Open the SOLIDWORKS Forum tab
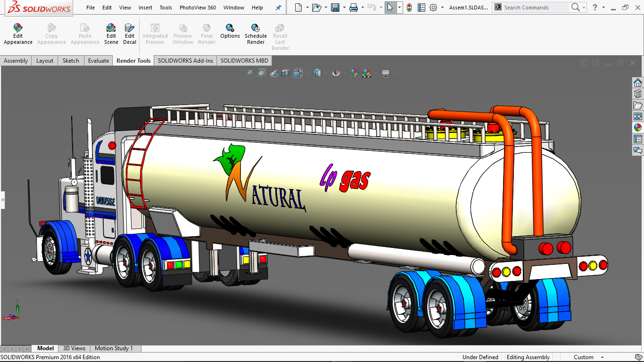The width and height of the screenshot is (644, 362). [x=638, y=150]
